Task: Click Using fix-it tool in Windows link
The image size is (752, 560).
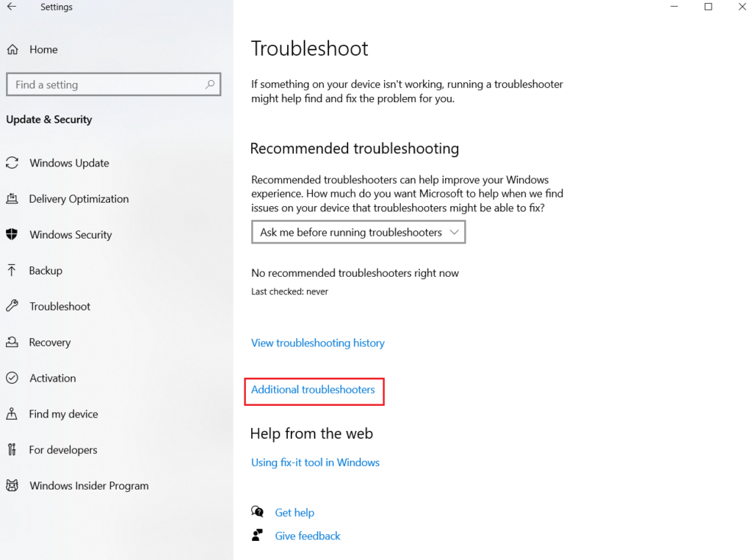Action: pyautogui.click(x=315, y=462)
